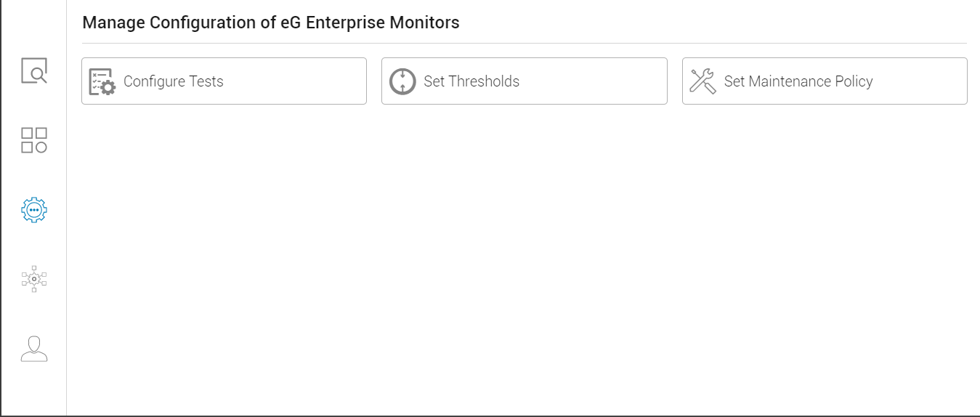Click the "Configure Tests" text label
Image resolution: width=980 pixels, height=417 pixels.
coord(174,81)
